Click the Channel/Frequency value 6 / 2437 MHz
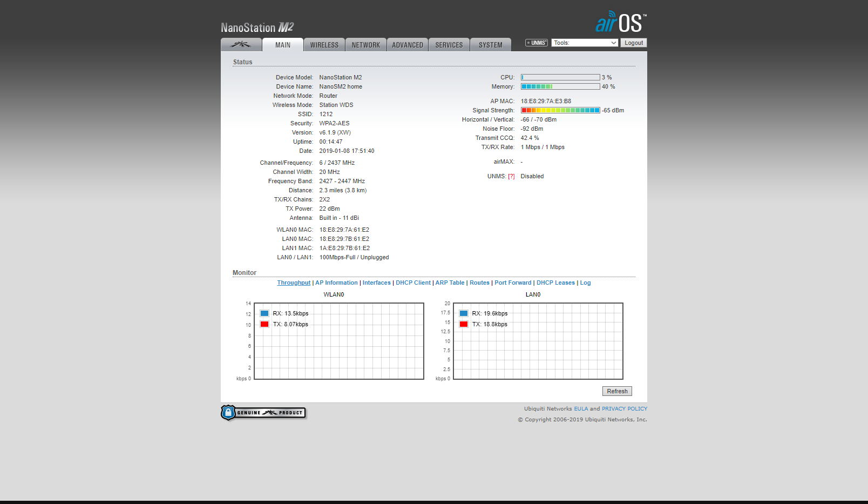The image size is (868, 504). [337, 163]
